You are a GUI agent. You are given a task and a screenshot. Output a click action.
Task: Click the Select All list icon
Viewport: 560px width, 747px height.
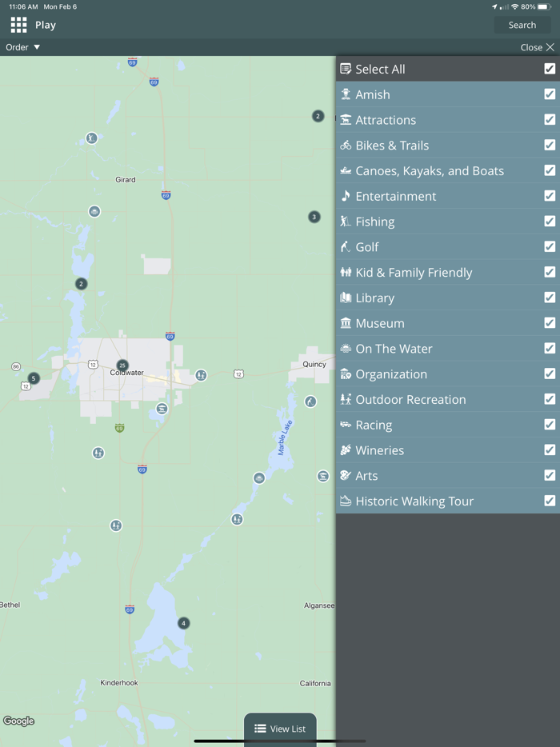346,69
